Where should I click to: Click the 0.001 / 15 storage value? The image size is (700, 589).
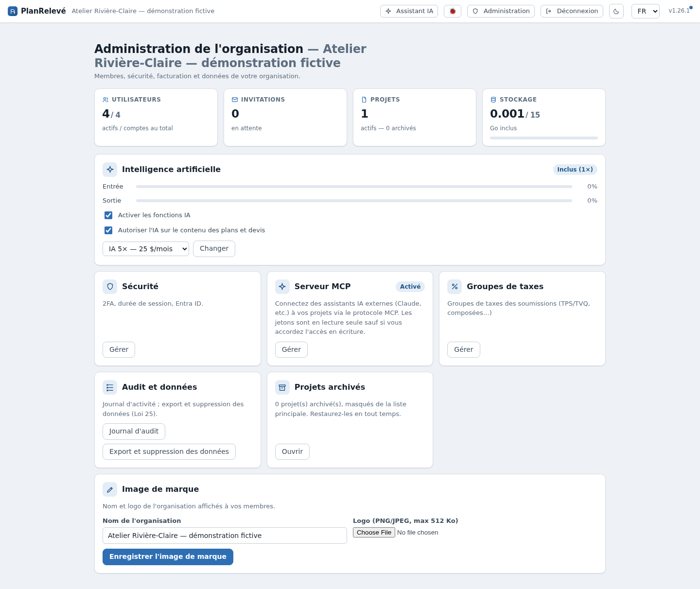[x=515, y=114]
